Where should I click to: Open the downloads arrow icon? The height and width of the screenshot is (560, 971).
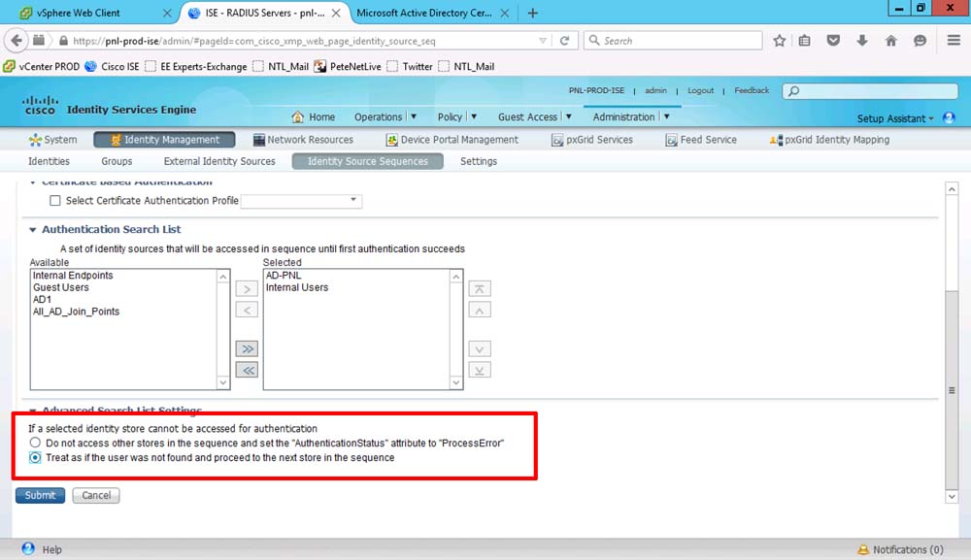(862, 41)
